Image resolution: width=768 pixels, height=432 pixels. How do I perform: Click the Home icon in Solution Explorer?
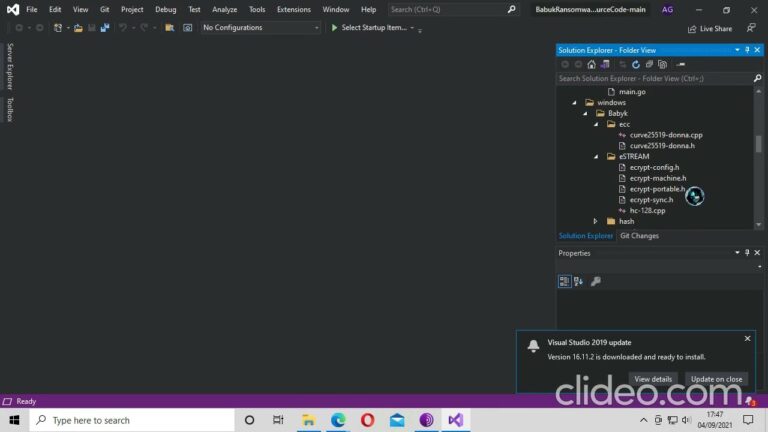(592, 64)
